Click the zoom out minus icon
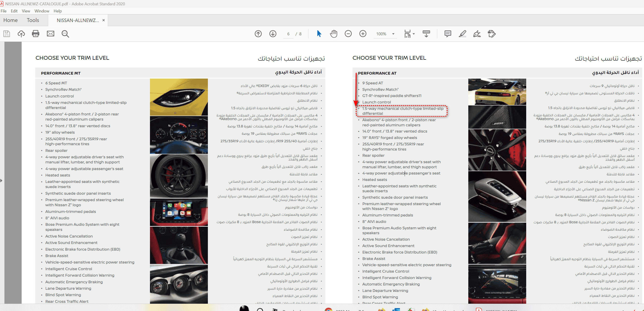The width and height of the screenshot is (644, 311). 348,34
